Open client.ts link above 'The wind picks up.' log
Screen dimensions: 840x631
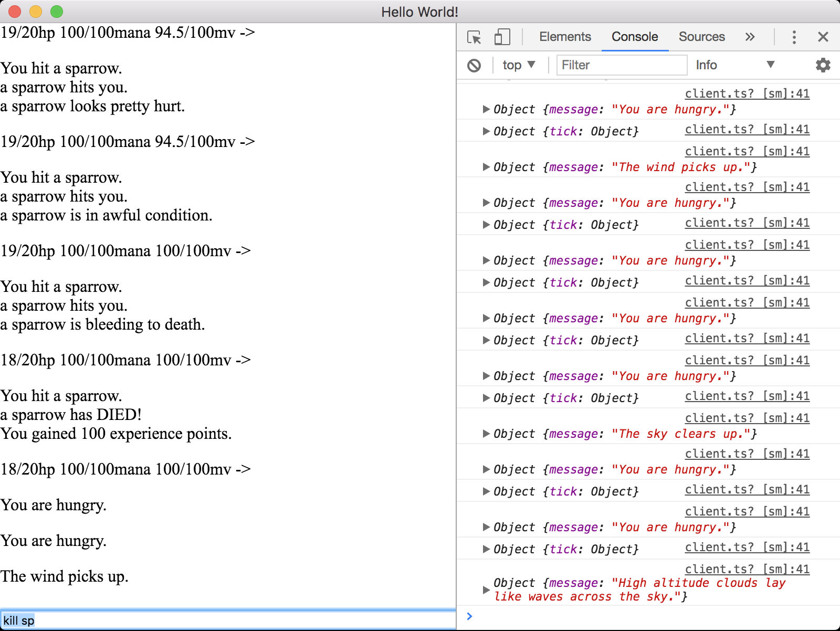click(747, 151)
